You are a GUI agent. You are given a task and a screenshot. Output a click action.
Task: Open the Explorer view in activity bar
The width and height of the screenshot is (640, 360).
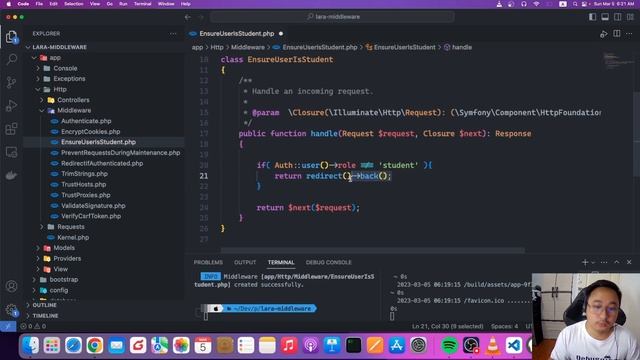click(11, 37)
